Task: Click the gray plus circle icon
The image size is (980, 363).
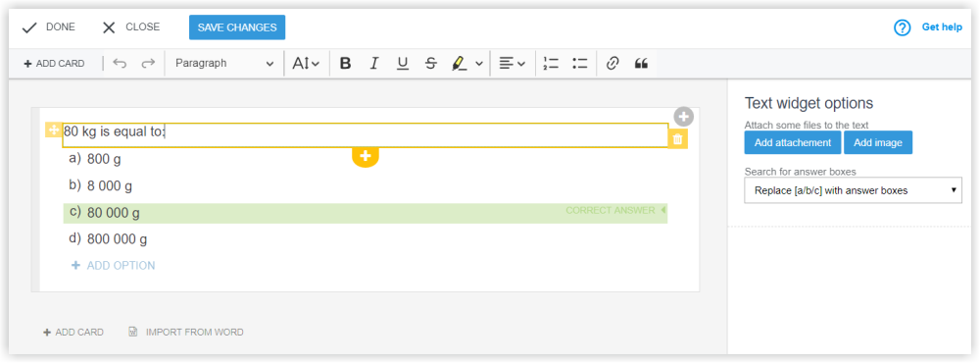Action: pyautogui.click(x=684, y=117)
